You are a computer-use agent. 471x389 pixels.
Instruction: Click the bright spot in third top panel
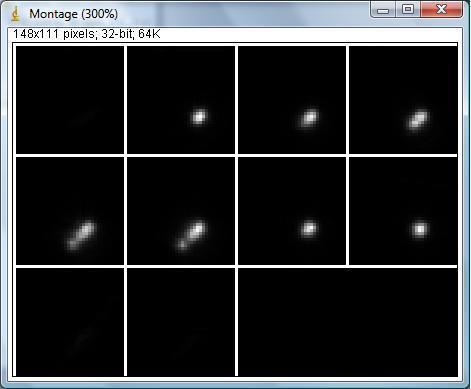point(309,117)
